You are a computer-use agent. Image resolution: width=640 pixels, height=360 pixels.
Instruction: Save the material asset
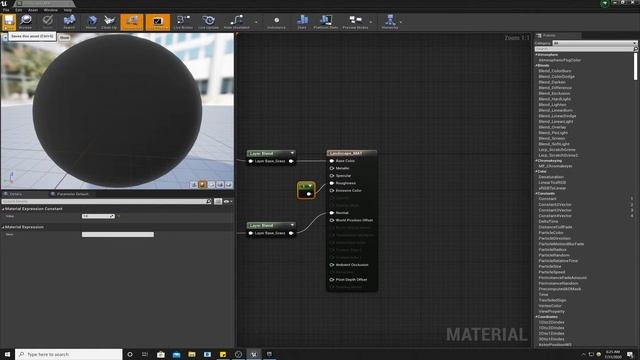(9, 22)
